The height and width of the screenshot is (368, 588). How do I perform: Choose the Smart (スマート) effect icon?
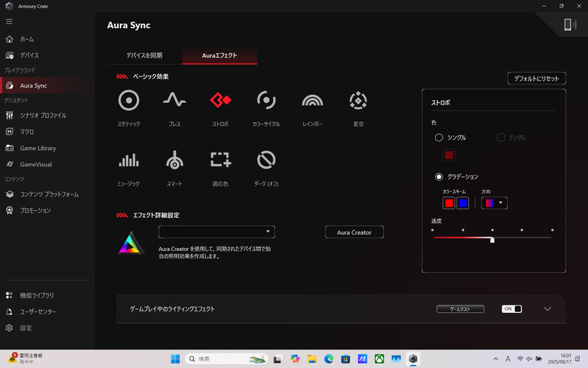pos(175,160)
